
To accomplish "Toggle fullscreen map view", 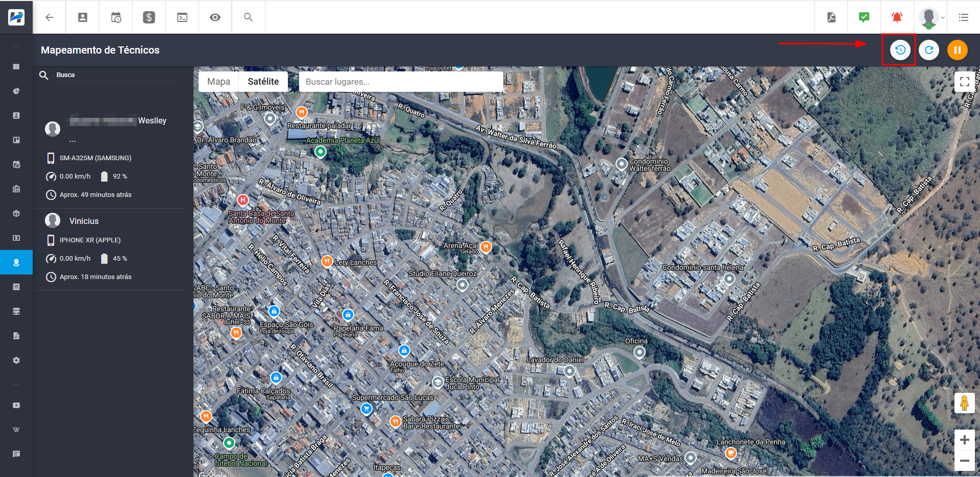I will tap(965, 82).
